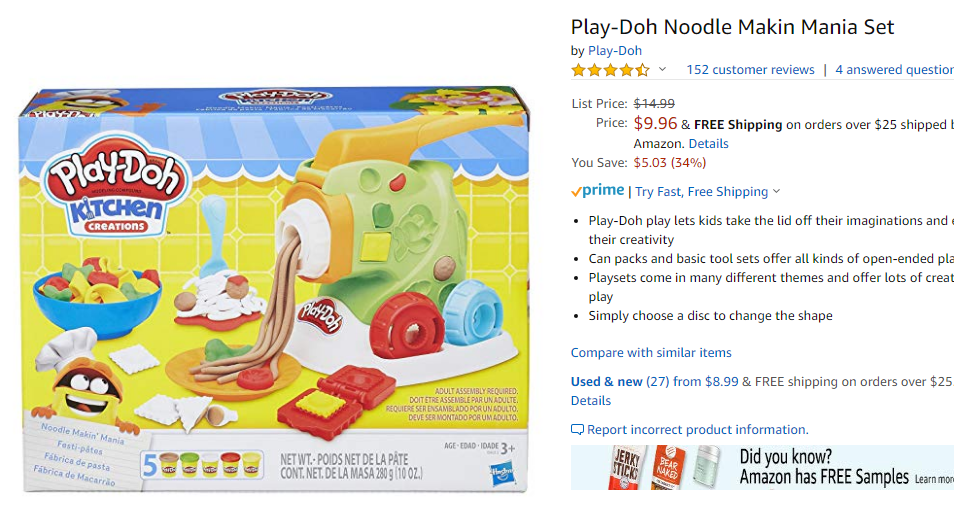This screenshot has height=510, width=954.
Task: Open the 4 answered questions link
Action: [894, 69]
